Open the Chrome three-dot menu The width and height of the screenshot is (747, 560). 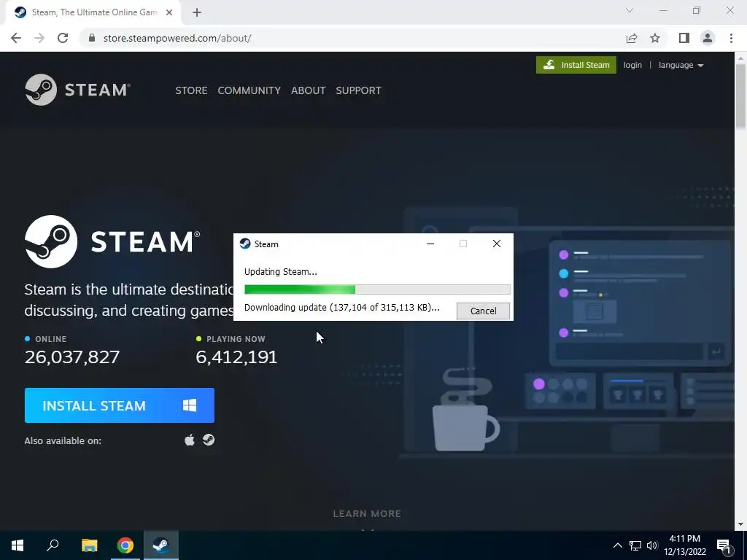[731, 38]
